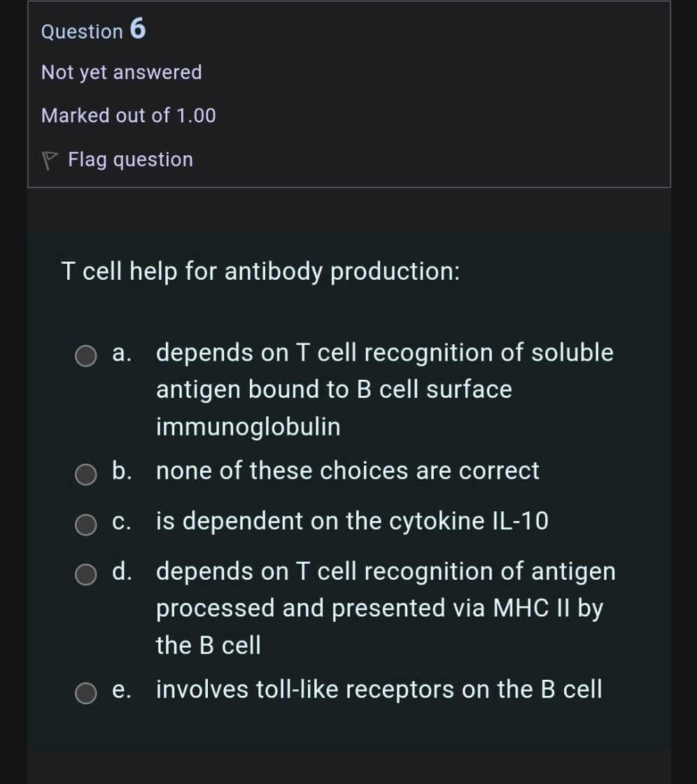Screen dimensions: 697x784
Task: Click the 'a.' option letter label
Action: tap(122, 352)
